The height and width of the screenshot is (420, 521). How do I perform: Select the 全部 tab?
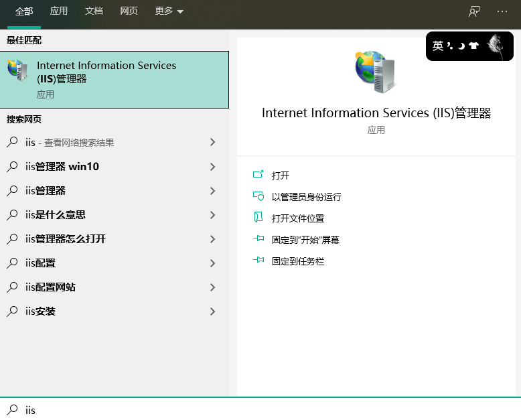(x=24, y=11)
